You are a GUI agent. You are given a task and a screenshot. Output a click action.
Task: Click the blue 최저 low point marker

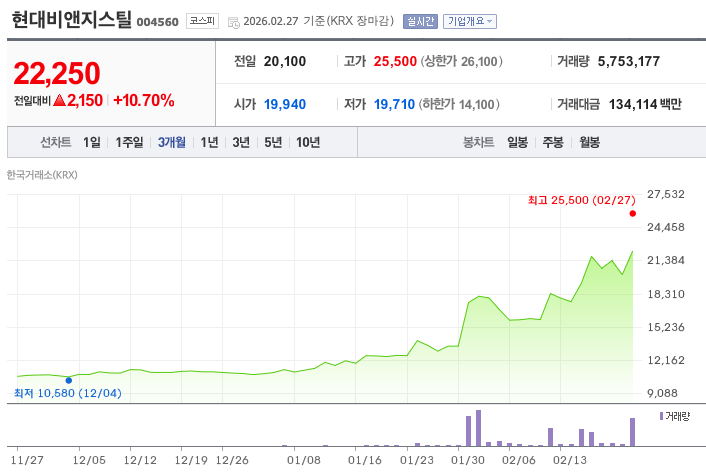[x=68, y=380]
